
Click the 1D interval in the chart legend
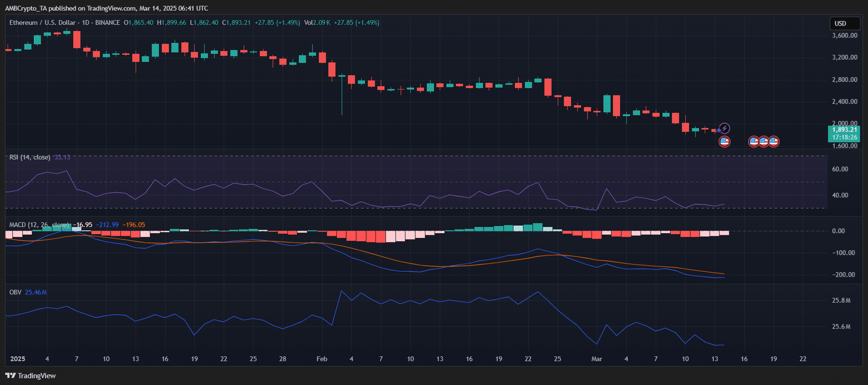(86, 23)
